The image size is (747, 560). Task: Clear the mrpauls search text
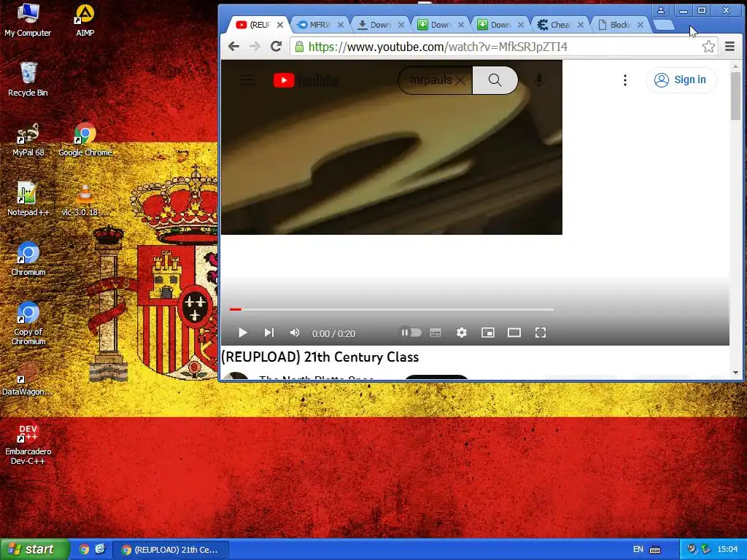(460, 80)
